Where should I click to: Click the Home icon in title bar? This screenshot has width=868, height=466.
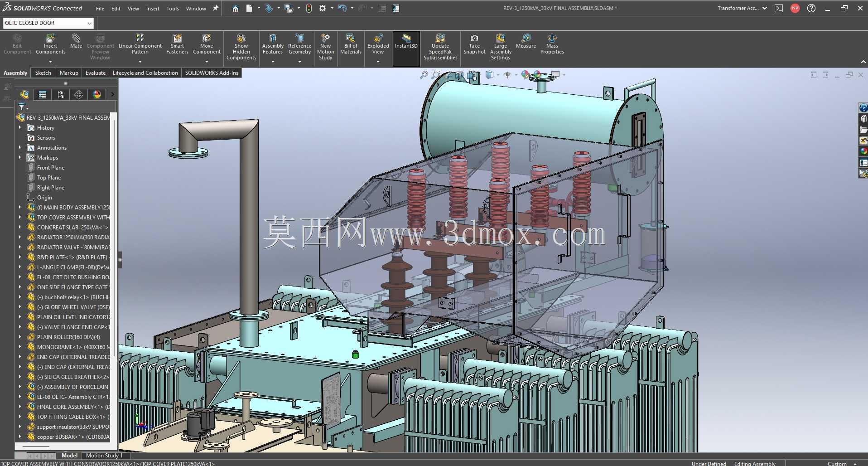[236, 8]
